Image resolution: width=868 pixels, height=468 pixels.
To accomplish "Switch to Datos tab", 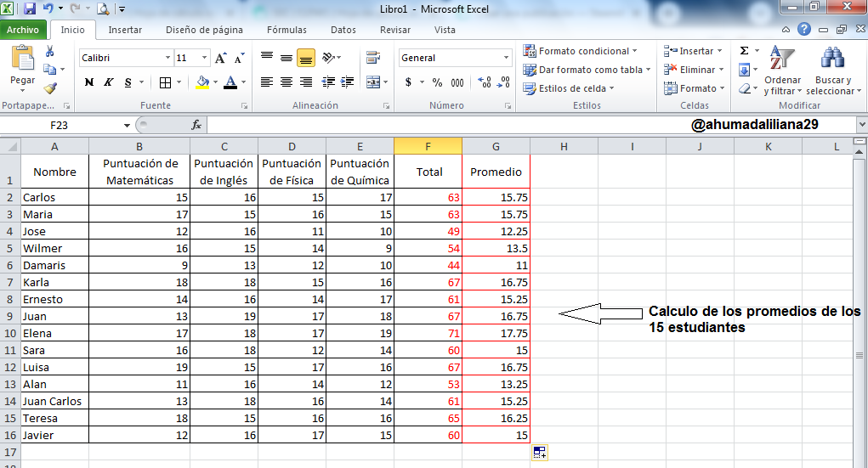I will click(343, 30).
